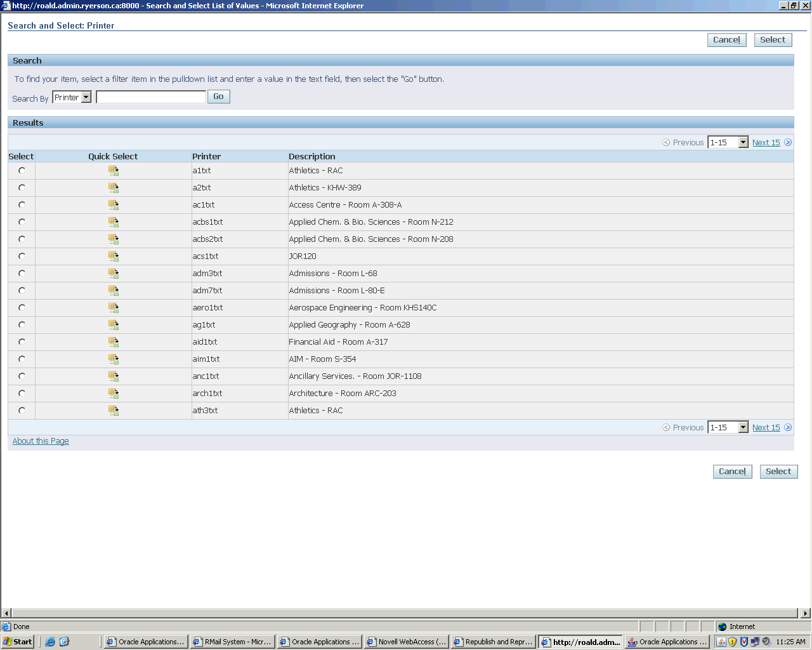Quick select the arch1txt Architecture printer
The width and height of the screenshot is (812, 650).
[114, 394]
